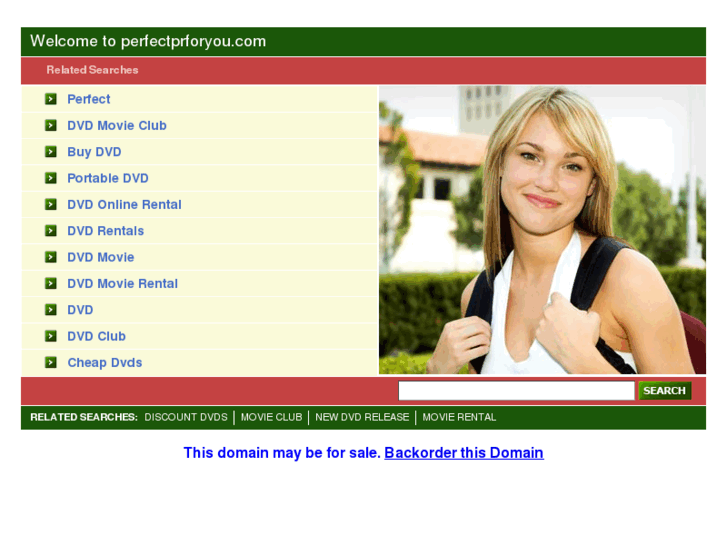727x545 pixels.
Task: Open NEW DVD RELEASE related search
Action: (x=362, y=417)
